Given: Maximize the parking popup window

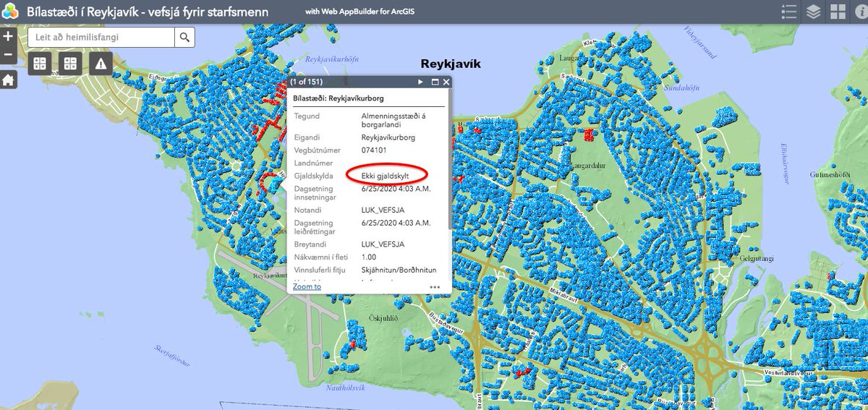Looking at the screenshot, I should click(x=435, y=82).
